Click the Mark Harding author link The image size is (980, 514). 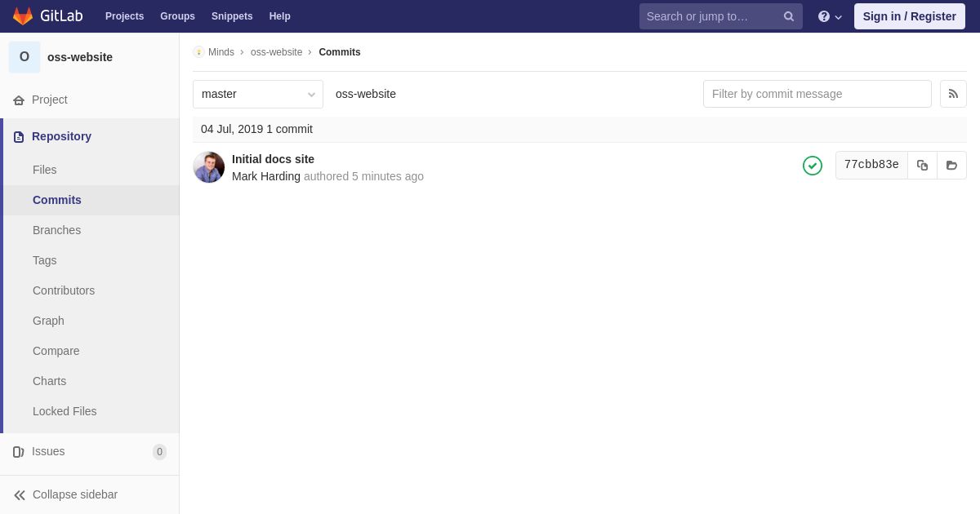[266, 176]
